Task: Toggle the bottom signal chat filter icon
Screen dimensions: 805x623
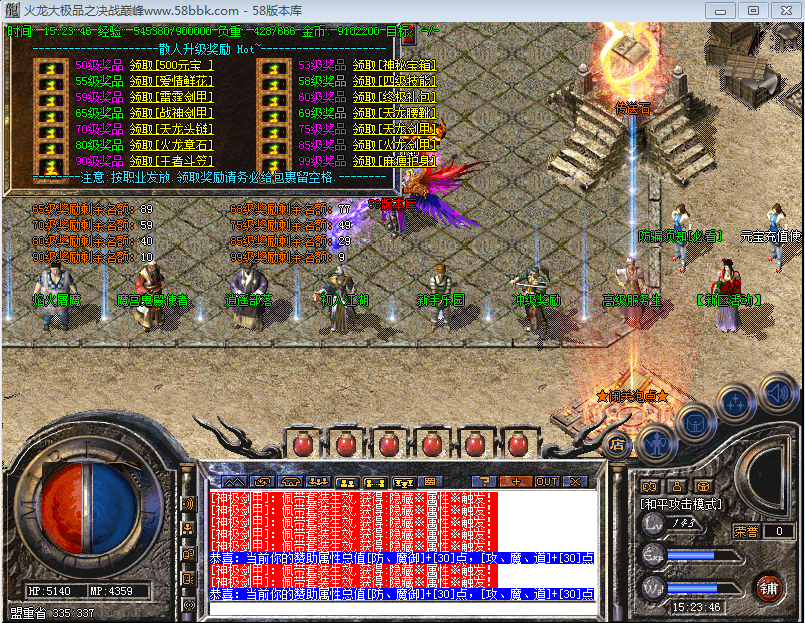Action: [x=188, y=605]
